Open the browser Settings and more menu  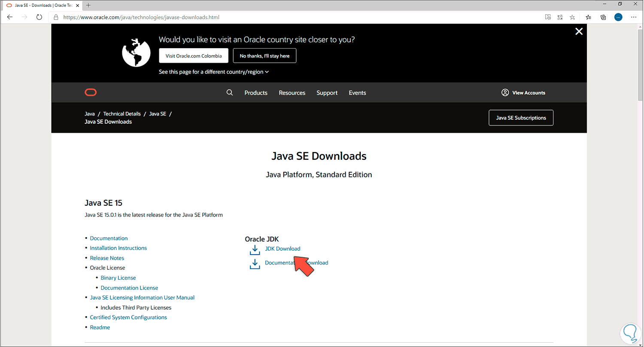[634, 17]
